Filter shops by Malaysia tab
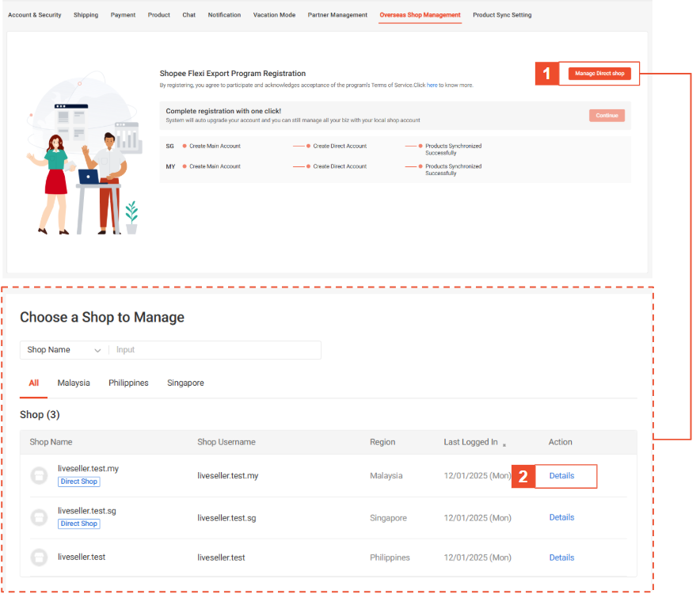 click(x=74, y=383)
